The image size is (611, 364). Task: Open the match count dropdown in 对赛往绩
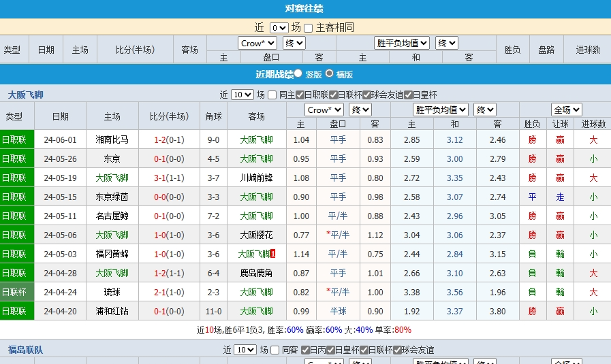point(279,28)
